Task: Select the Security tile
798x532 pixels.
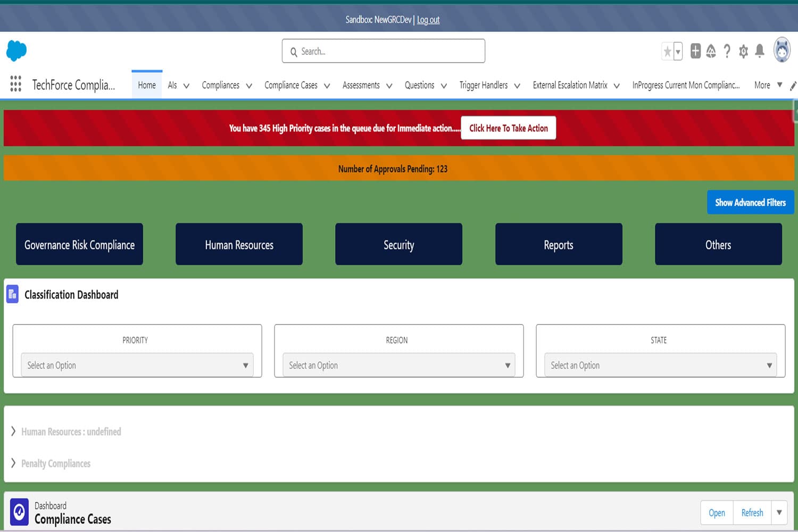Action: click(399, 244)
